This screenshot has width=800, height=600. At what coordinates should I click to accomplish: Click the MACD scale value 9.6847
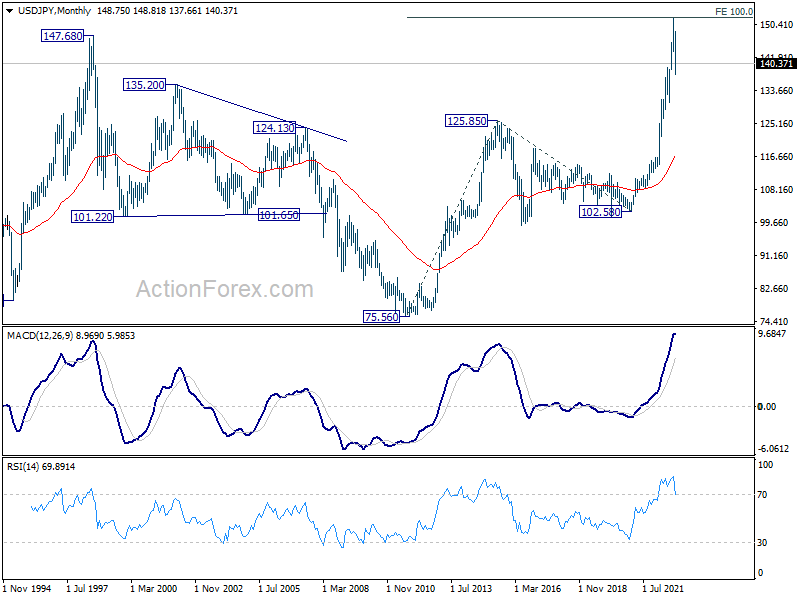pos(772,334)
